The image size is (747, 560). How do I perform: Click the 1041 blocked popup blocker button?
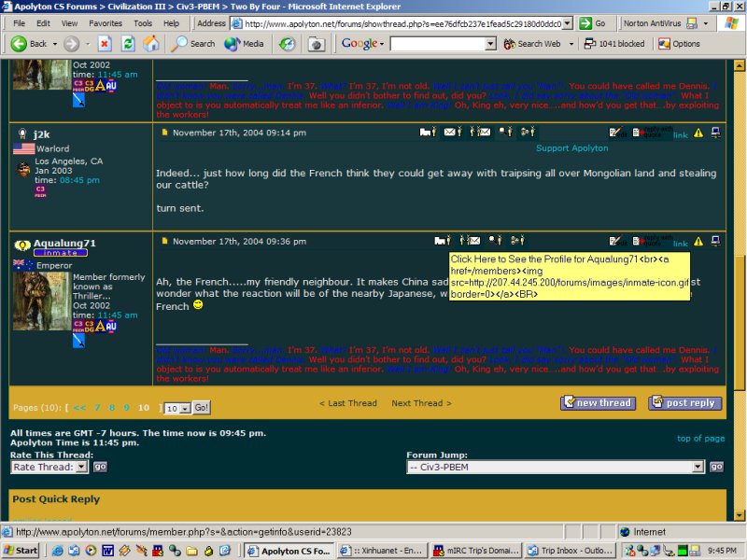tap(613, 44)
